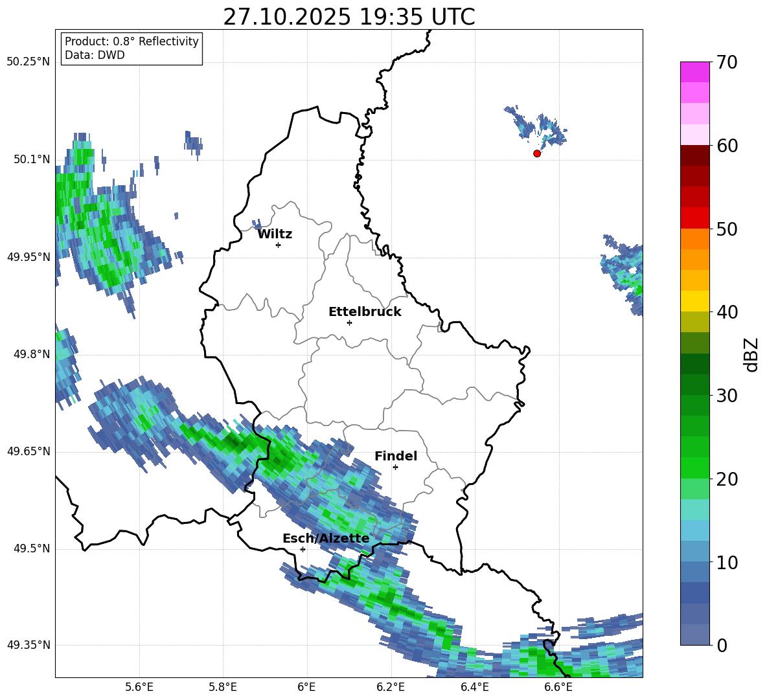This screenshot has width=767, height=700.
Task: Click the colorbar tick label 30
Action: [727, 396]
